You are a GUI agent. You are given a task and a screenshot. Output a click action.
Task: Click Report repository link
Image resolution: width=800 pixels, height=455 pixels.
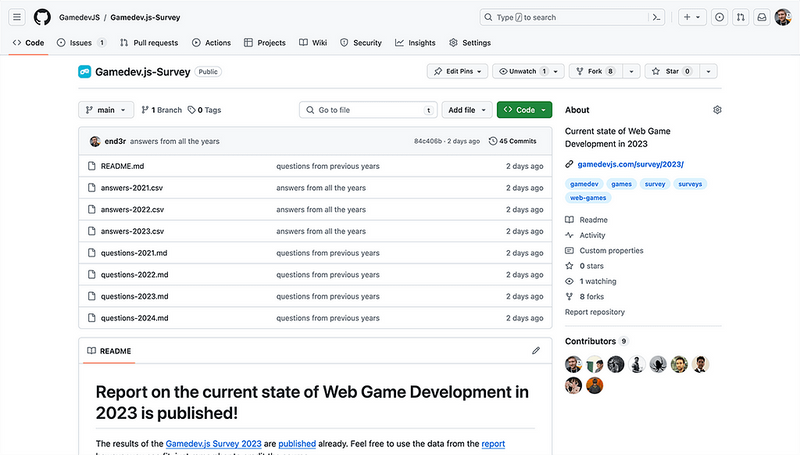coord(594,312)
